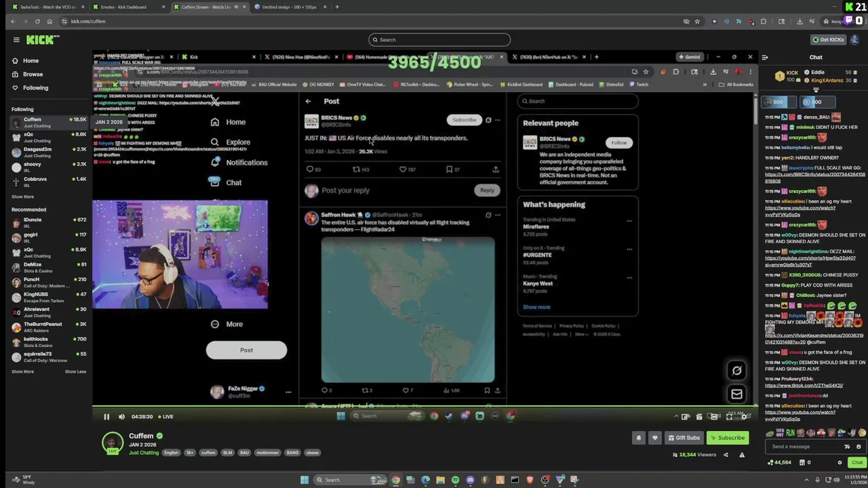Click the green Chat send button
The width and height of the screenshot is (868, 488).
pos(857,462)
